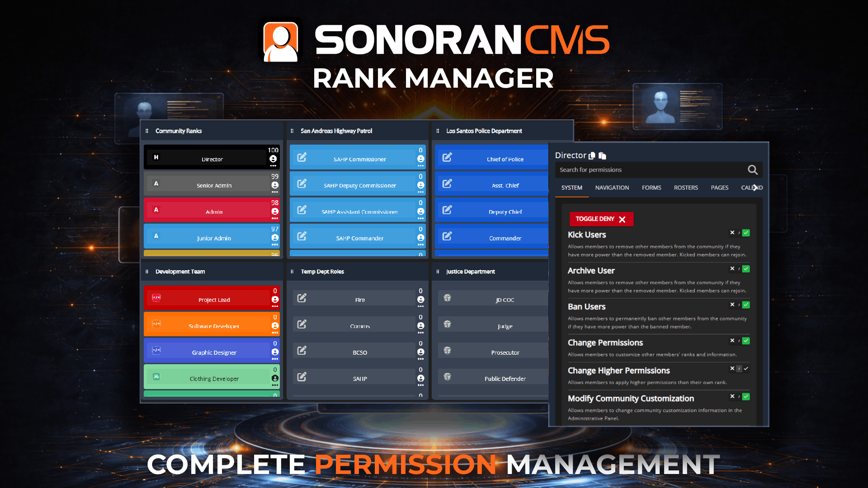This screenshot has width=868, height=488.
Task: Open the three-dot menu on Clothing Developer
Action: (275, 385)
